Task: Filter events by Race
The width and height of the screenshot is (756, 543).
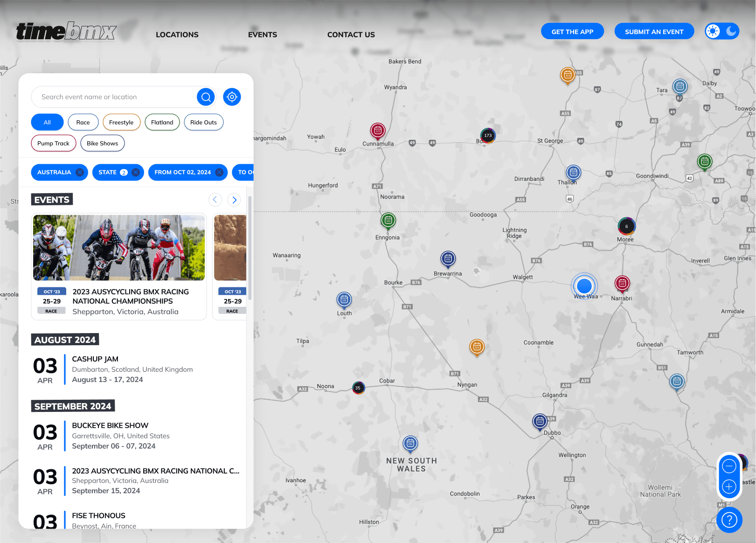Action: pyautogui.click(x=83, y=122)
